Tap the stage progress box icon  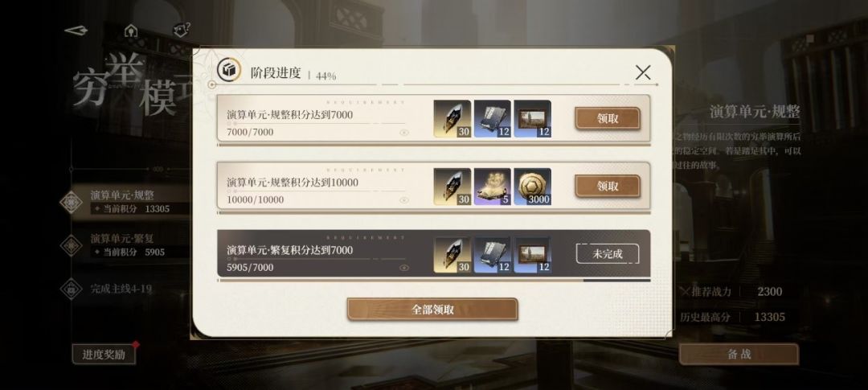228,70
